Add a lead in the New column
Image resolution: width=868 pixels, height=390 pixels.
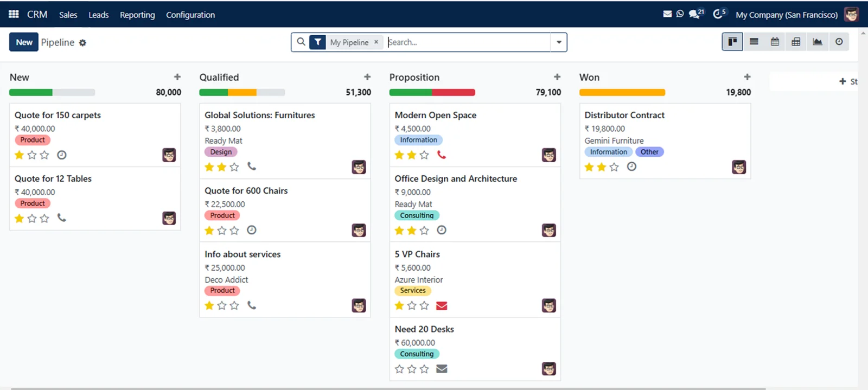pos(177,77)
